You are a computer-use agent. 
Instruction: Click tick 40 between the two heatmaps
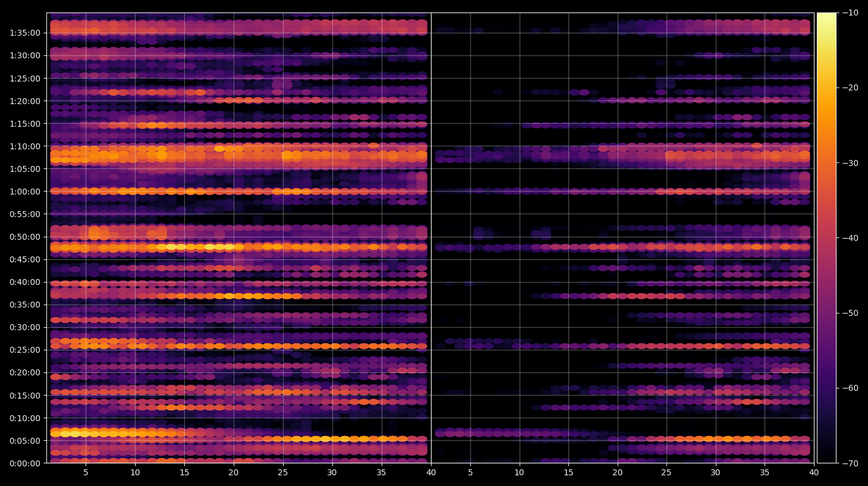431,473
